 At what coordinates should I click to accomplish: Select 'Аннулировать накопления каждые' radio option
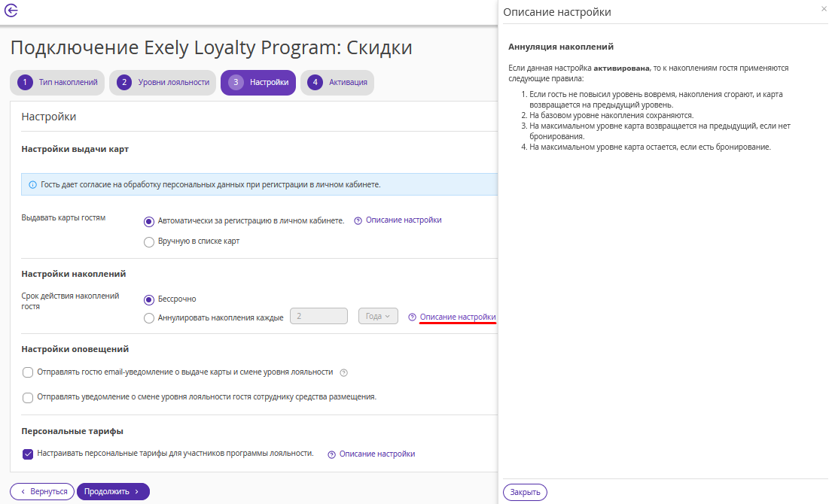point(149,318)
